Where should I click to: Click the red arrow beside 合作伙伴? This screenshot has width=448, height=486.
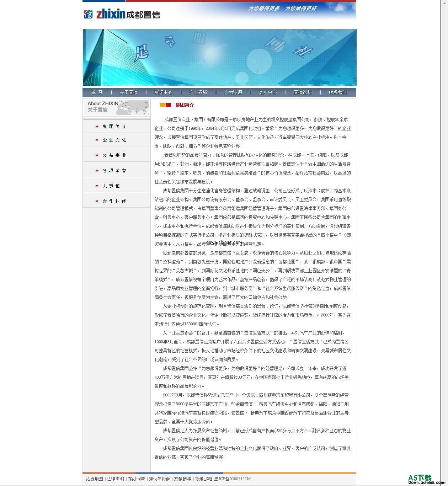tap(97, 201)
